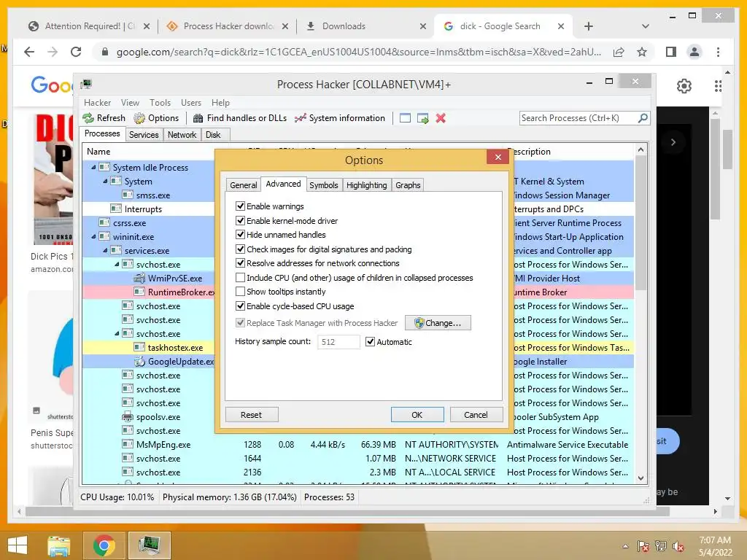
Task: Open Chrome tab search dropdown arrow
Action: click(x=646, y=26)
